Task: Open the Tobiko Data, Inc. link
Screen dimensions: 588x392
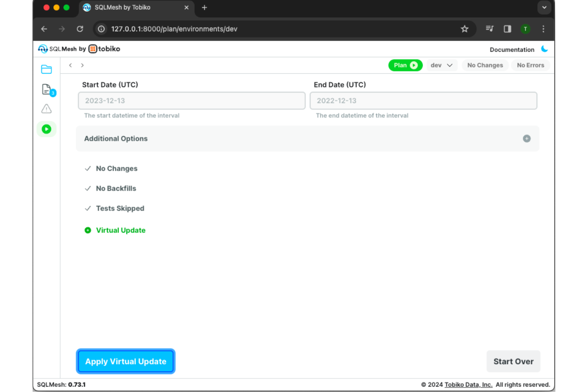Action: click(x=468, y=384)
